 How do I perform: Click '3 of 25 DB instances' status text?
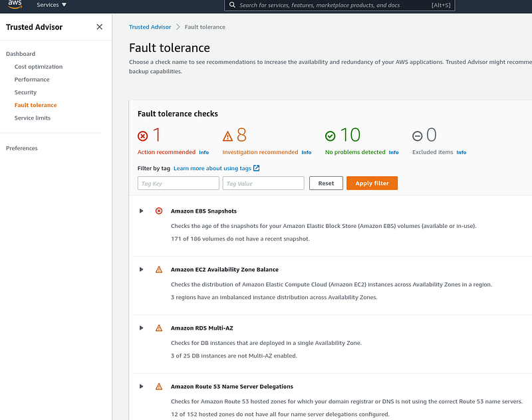pos(234,356)
